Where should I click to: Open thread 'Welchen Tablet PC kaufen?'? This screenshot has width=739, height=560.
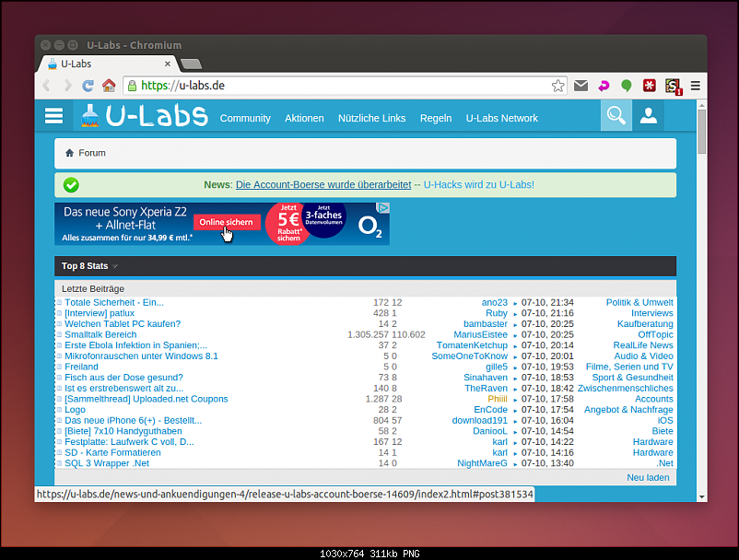[123, 324]
